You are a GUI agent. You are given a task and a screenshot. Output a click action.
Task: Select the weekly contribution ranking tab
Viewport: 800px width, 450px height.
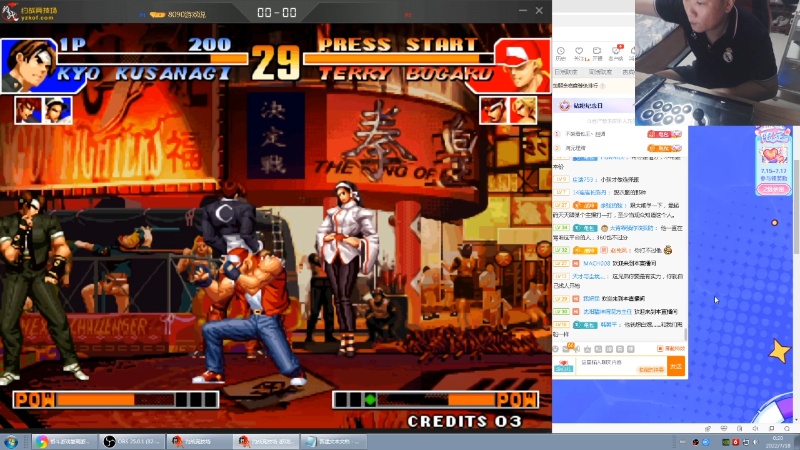[600, 72]
